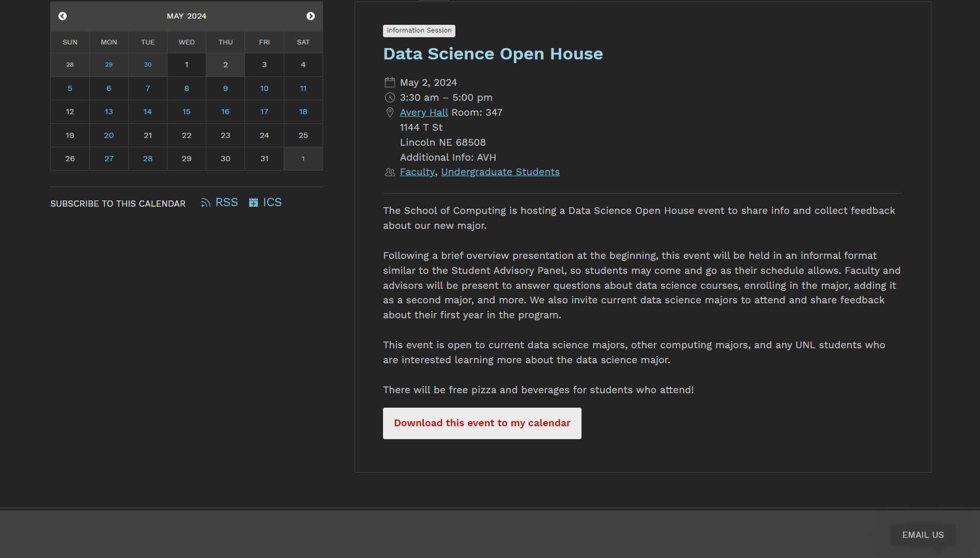This screenshot has width=980, height=558.
Task: Click the Information Session tag
Action: click(x=419, y=30)
